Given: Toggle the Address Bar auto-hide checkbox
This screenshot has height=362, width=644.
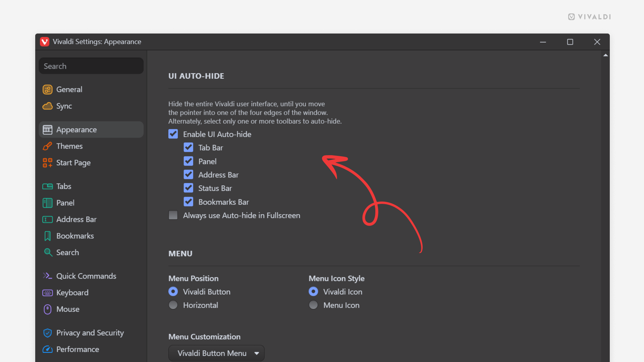Looking at the screenshot, I should click(189, 175).
